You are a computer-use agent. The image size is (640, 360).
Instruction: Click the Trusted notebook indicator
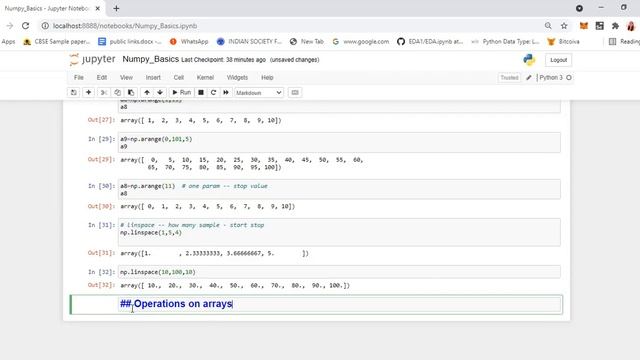[x=509, y=78]
